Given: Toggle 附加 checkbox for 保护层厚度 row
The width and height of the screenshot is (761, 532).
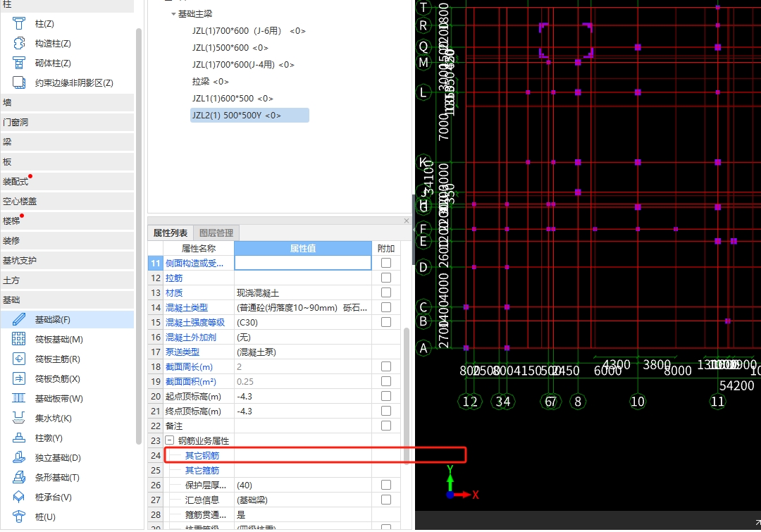Looking at the screenshot, I should [386, 485].
